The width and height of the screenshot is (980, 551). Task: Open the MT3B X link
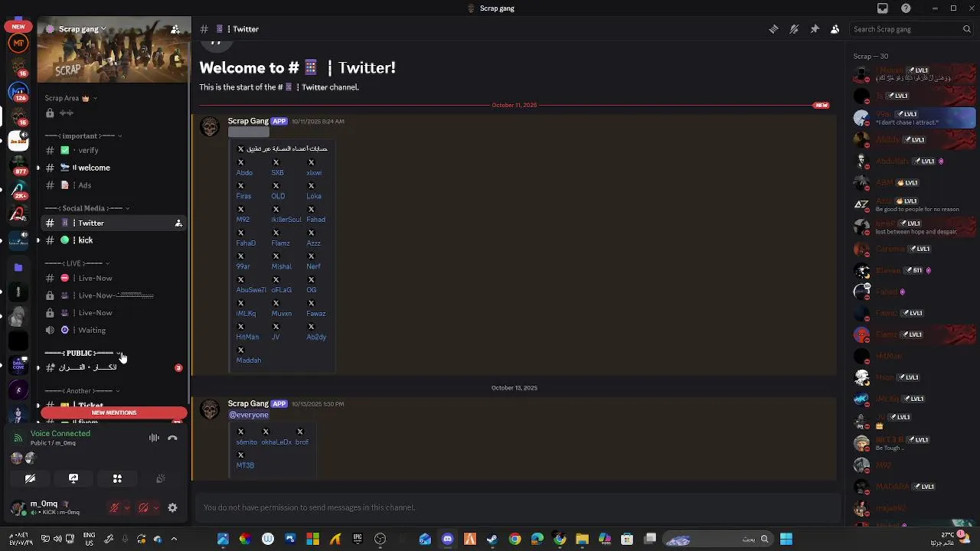pos(245,465)
